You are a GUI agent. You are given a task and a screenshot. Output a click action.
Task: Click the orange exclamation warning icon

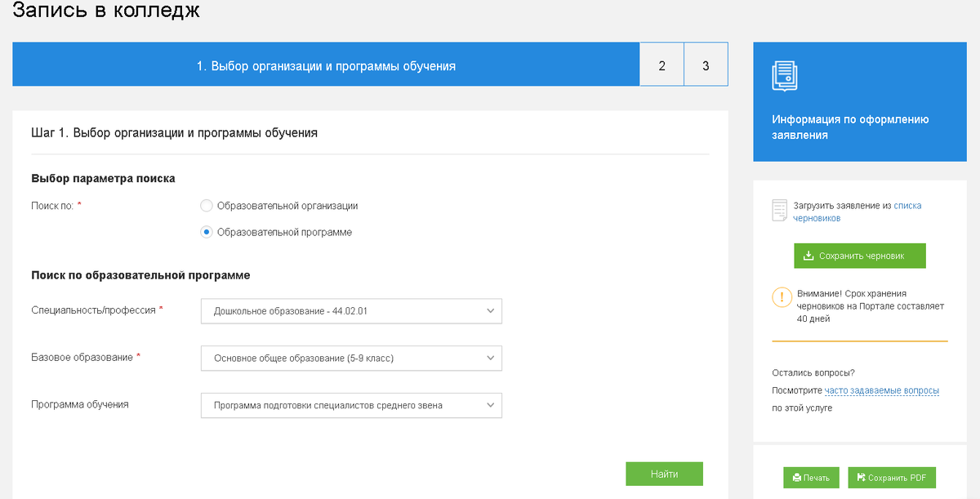click(782, 297)
